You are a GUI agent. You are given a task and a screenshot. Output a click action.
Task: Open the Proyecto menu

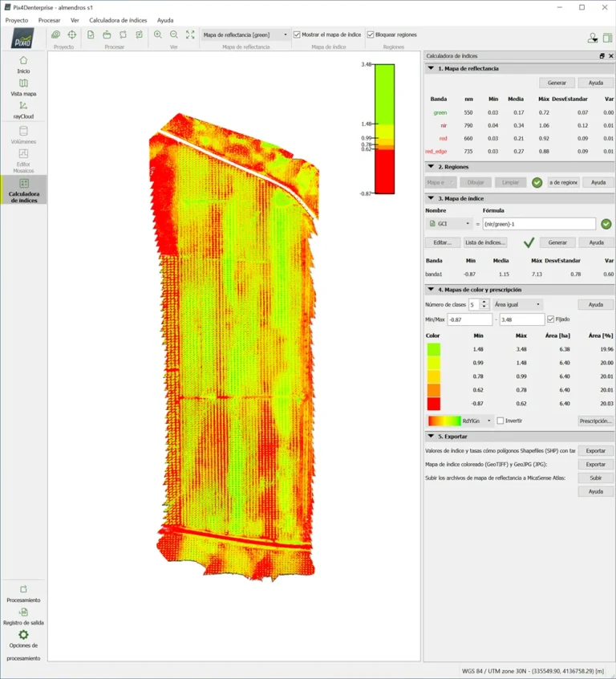(17, 20)
